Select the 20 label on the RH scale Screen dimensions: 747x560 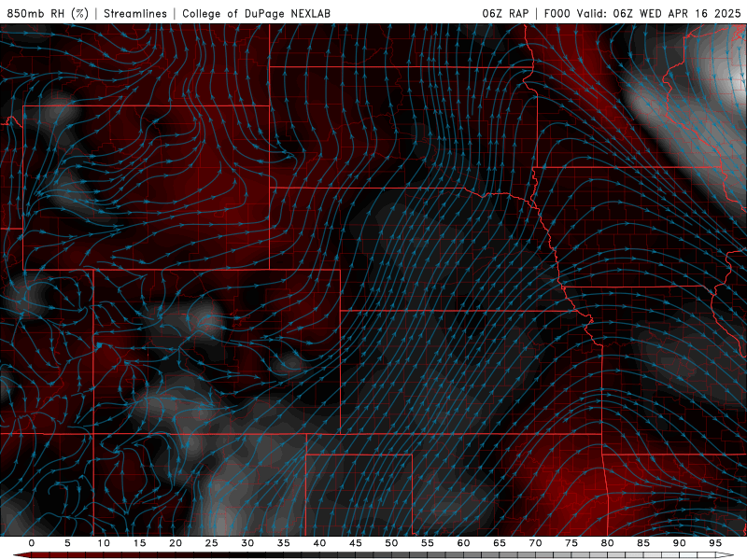(176, 543)
